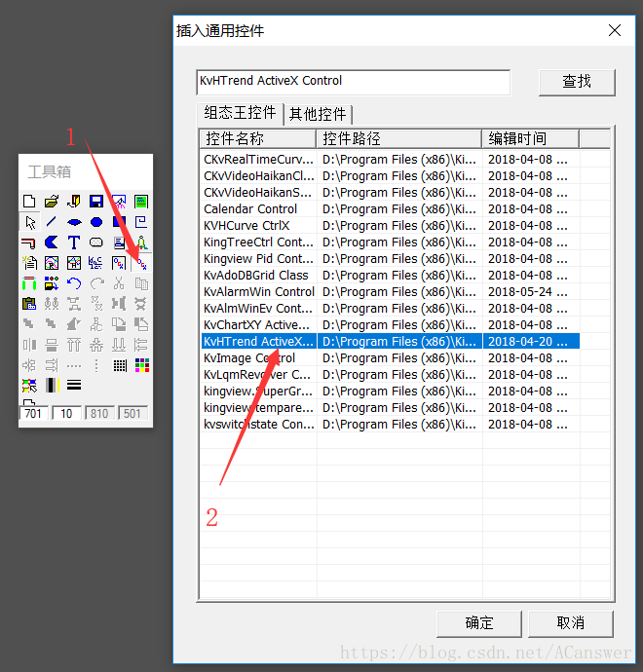The image size is (643, 672).
Task: Select the red pipe drawing tool
Action: 29,243
